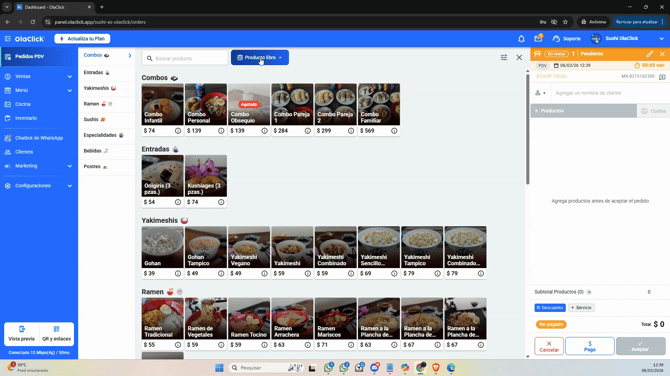Viewport: 670px width, 376px height.
Task: Show info for Ramen Tradicional
Action: coord(178,345)
